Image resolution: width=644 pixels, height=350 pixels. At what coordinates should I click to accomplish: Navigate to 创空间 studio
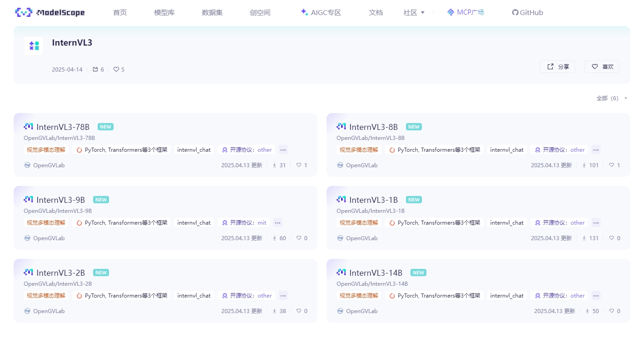coord(260,13)
